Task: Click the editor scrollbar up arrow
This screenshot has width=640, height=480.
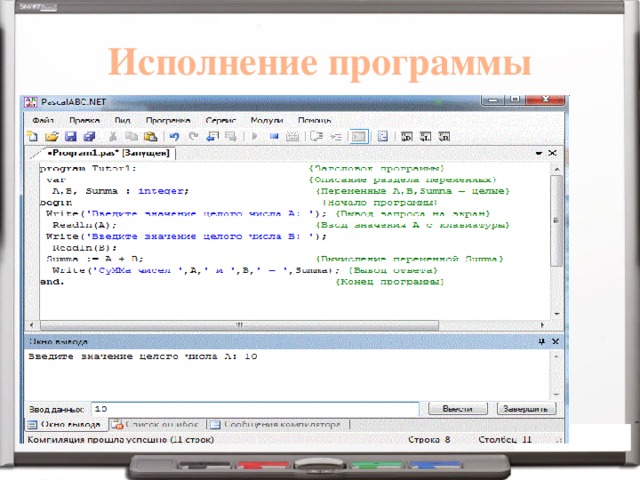Action: point(557,169)
